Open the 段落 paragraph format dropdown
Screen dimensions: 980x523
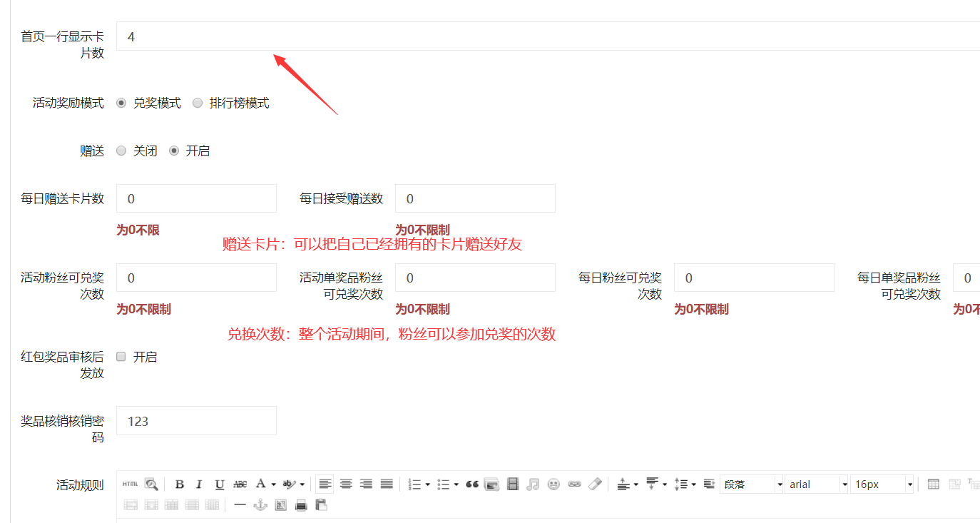pyautogui.click(x=752, y=484)
